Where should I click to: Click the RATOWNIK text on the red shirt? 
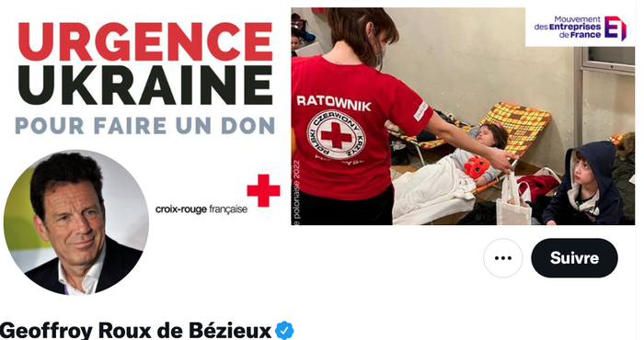(x=333, y=103)
